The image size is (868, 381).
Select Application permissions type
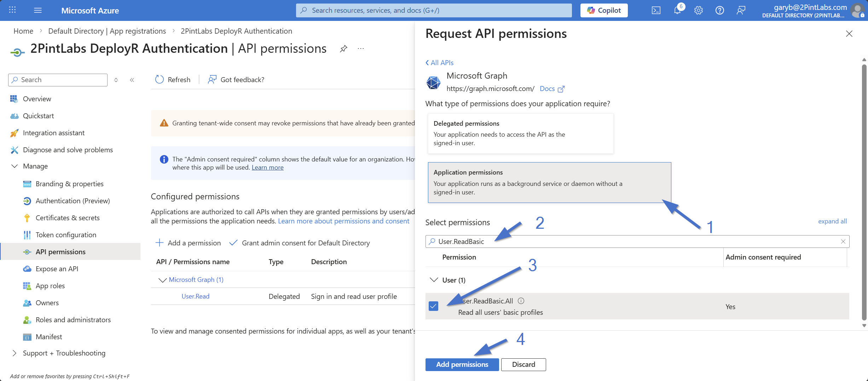[x=549, y=182]
